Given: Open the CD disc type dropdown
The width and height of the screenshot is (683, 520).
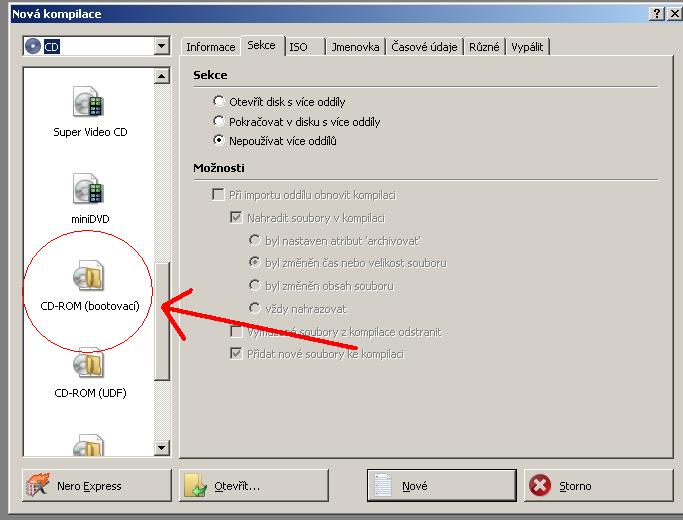Looking at the screenshot, I should (x=162, y=46).
